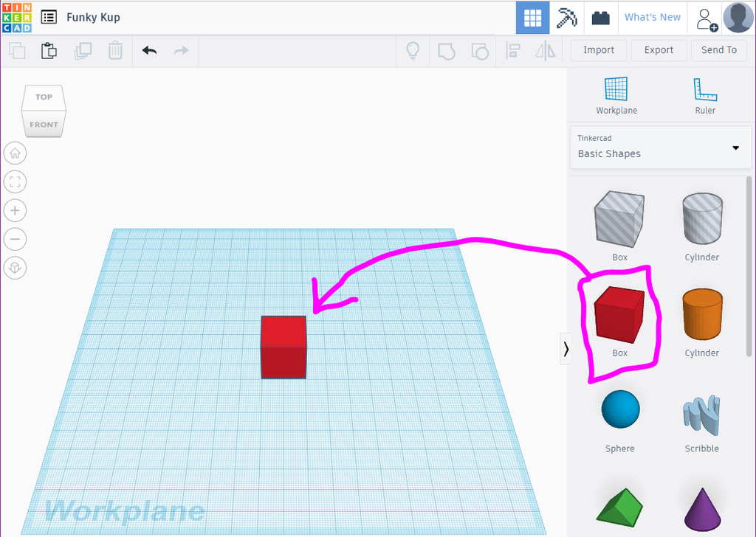
Task: Click TOP face of view cube
Action: (44, 97)
